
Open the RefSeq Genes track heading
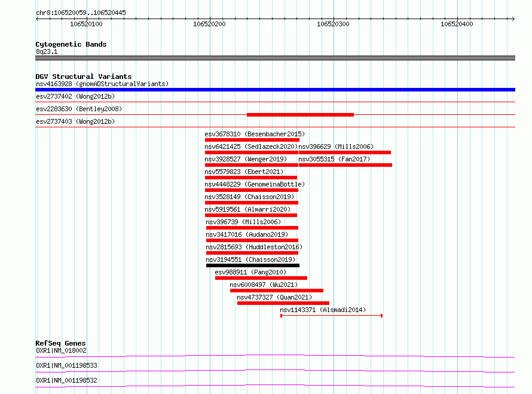pos(60,343)
